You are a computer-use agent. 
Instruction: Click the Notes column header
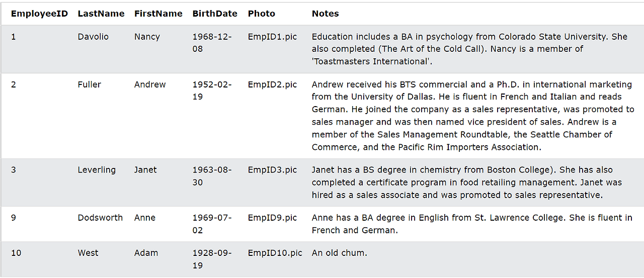pyautogui.click(x=325, y=14)
